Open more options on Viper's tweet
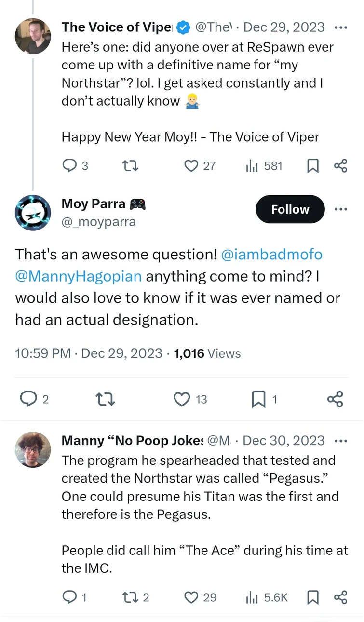The width and height of the screenshot is (364, 622). [x=340, y=27]
